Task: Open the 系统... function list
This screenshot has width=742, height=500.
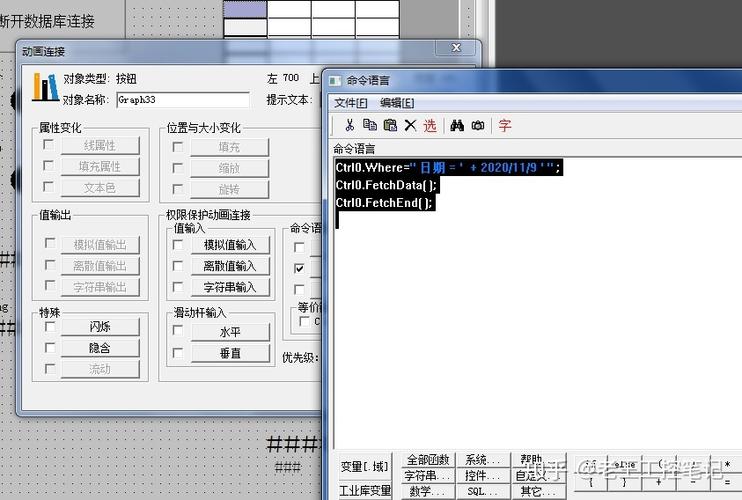Action: pos(483,460)
